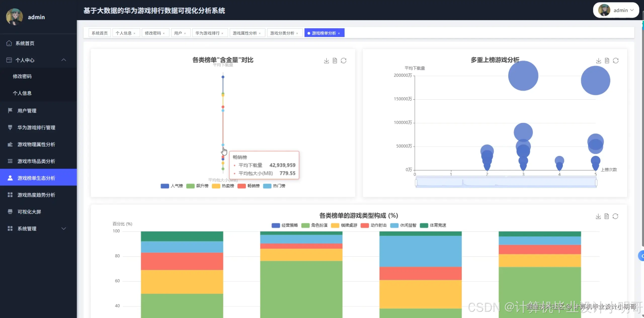Switch to the 华为游戏排行 tab
The image size is (644, 318).
(x=207, y=33)
